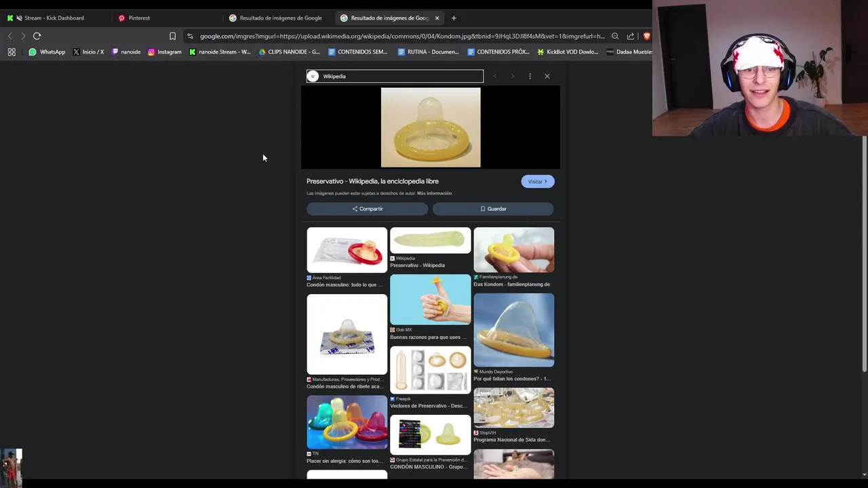Open the three-dot more options menu
The width and height of the screenshot is (868, 488).
(530, 76)
